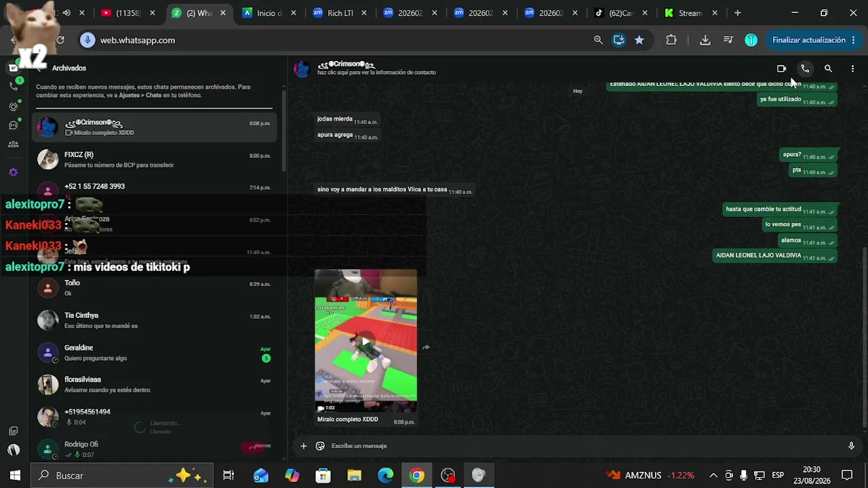This screenshot has width=868, height=488.
Task: Open the Chrome extensions puzzle icon
Action: (x=671, y=40)
